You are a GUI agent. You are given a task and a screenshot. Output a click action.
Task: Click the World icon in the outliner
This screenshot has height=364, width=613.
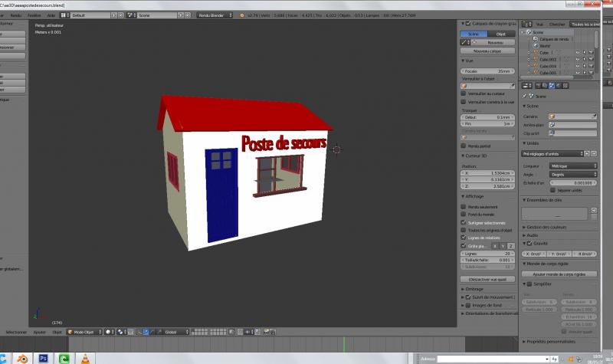535,45
